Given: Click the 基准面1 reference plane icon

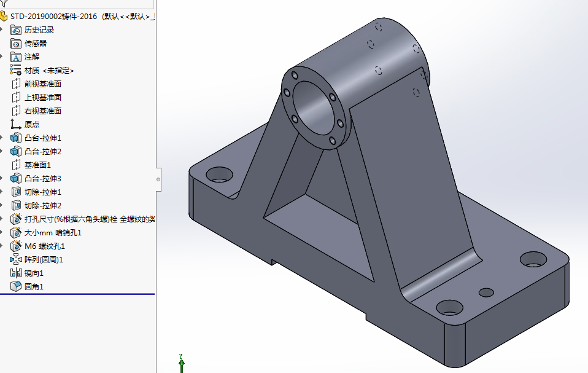Looking at the screenshot, I should [x=16, y=165].
